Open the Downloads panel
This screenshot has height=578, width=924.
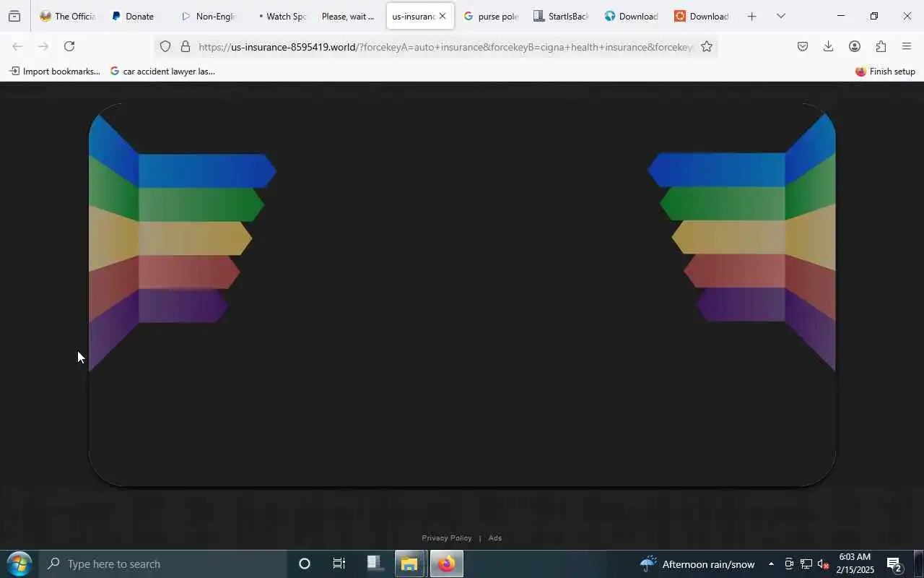point(829,46)
